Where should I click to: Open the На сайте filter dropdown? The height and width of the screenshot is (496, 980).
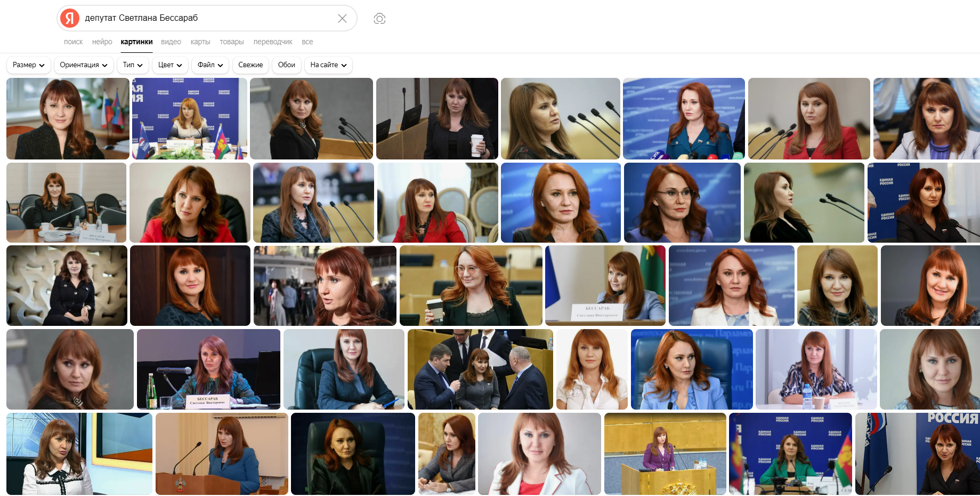(328, 65)
